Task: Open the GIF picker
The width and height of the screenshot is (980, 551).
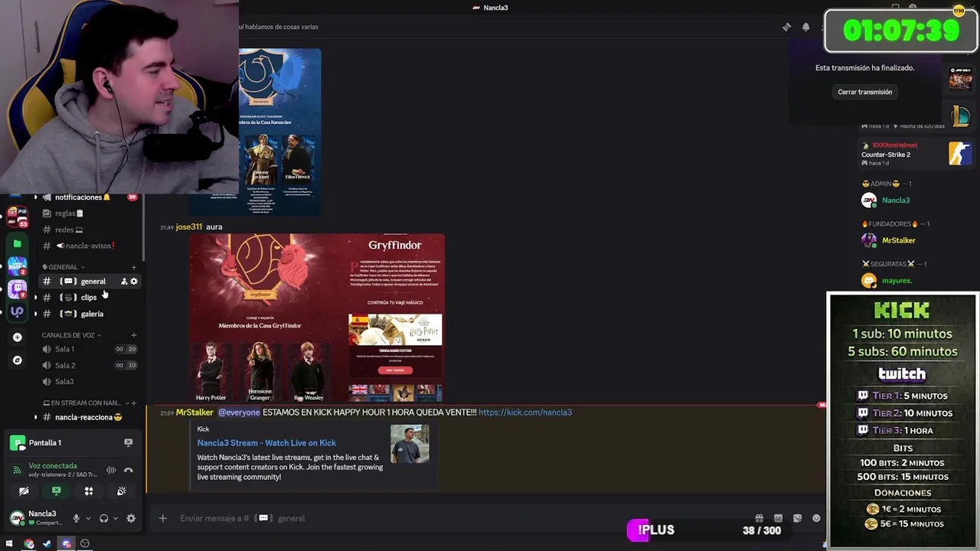Action: pos(778,518)
